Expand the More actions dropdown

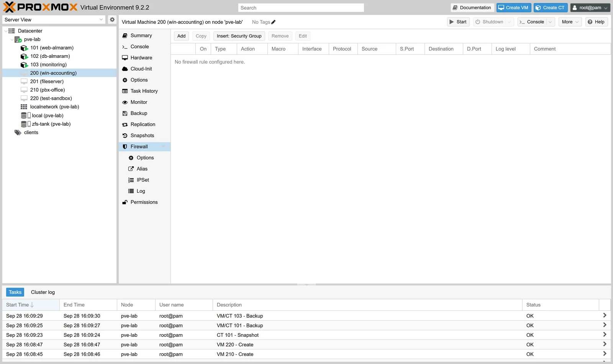click(x=570, y=22)
